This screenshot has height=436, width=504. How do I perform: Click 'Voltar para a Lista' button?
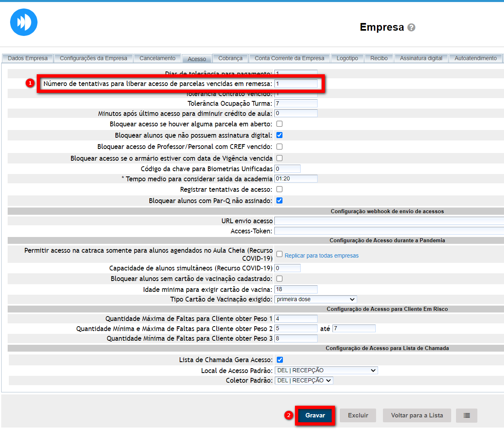(417, 415)
